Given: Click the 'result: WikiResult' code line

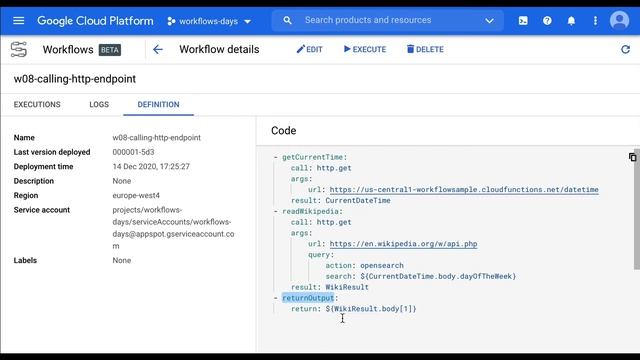Looking at the screenshot, I should coord(330,287).
